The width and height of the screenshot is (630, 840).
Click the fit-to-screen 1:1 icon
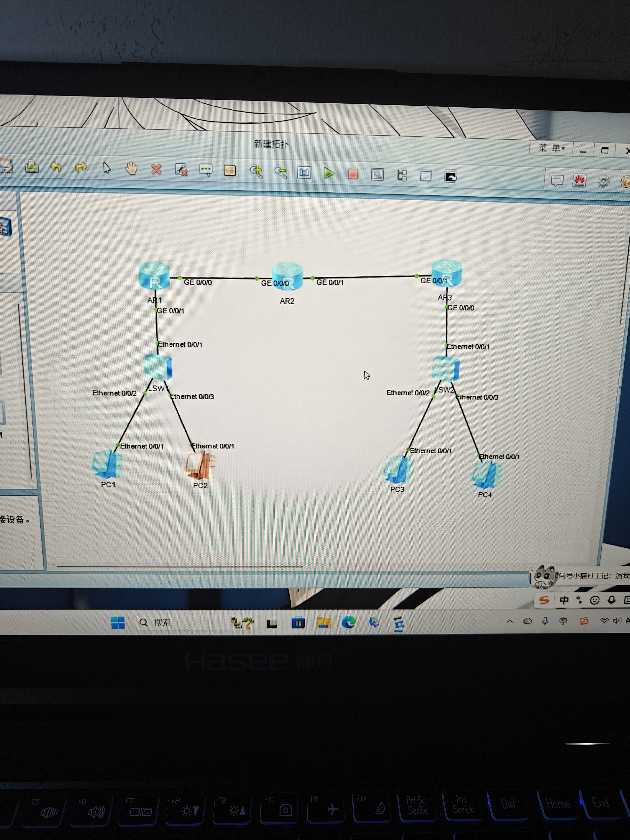304,173
